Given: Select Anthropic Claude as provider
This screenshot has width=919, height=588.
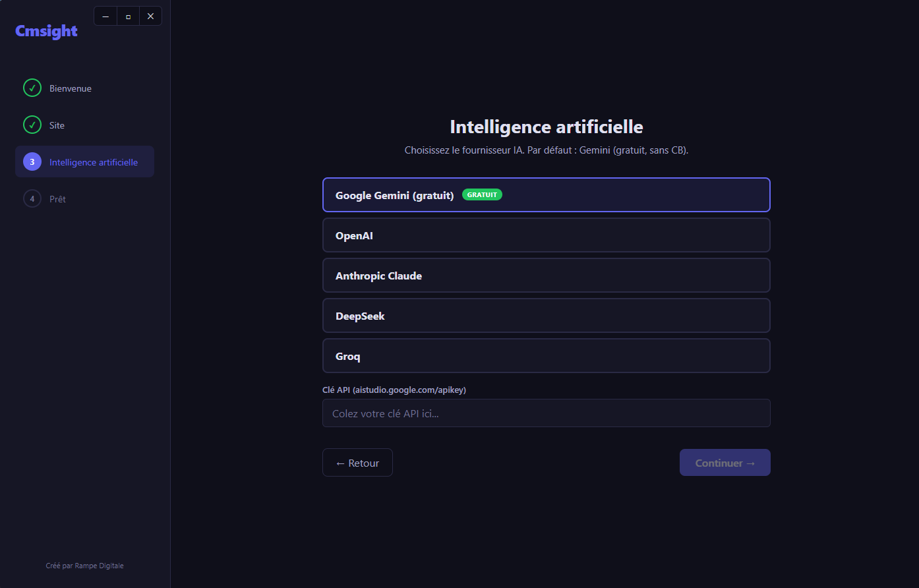Looking at the screenshot, I should 546,276.
